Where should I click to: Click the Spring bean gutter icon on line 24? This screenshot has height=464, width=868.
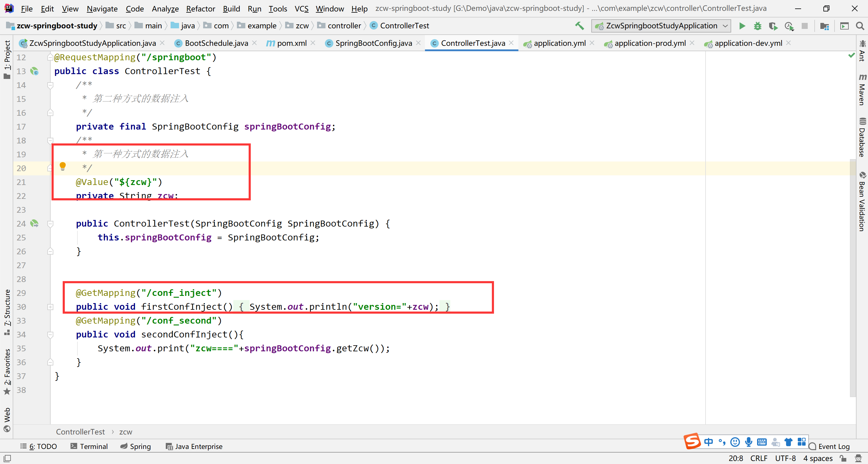click(34, 223)
